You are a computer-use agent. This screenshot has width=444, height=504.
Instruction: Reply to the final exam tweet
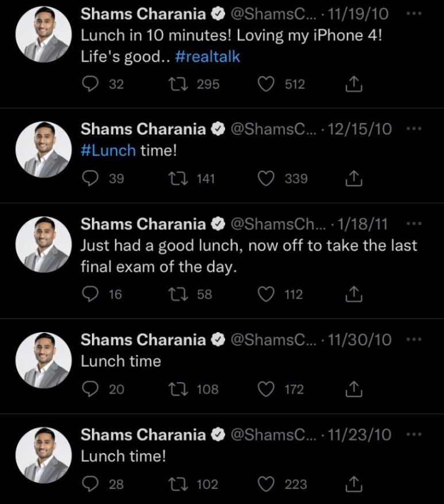91,294
